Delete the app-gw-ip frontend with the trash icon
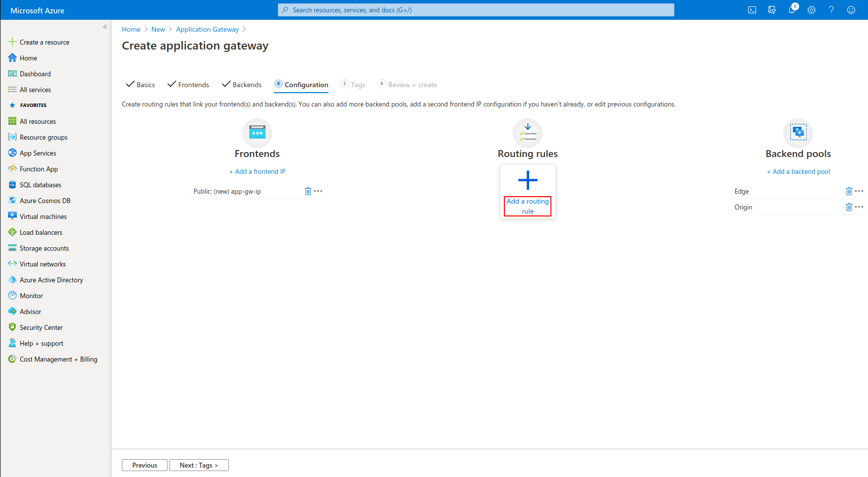The width and height of the screenshot is (868, 477). coord(308,191)
